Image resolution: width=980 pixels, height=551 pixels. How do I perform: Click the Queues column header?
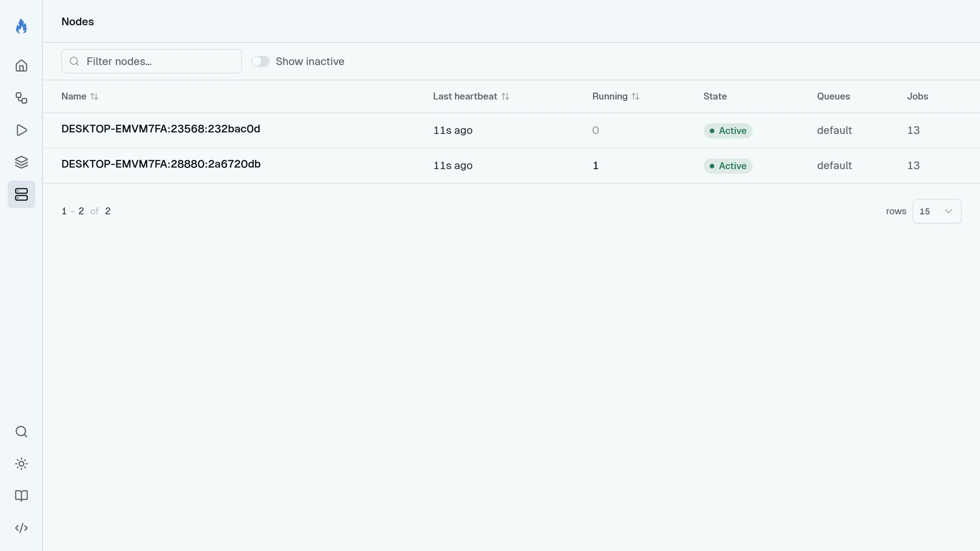point(833,96)
